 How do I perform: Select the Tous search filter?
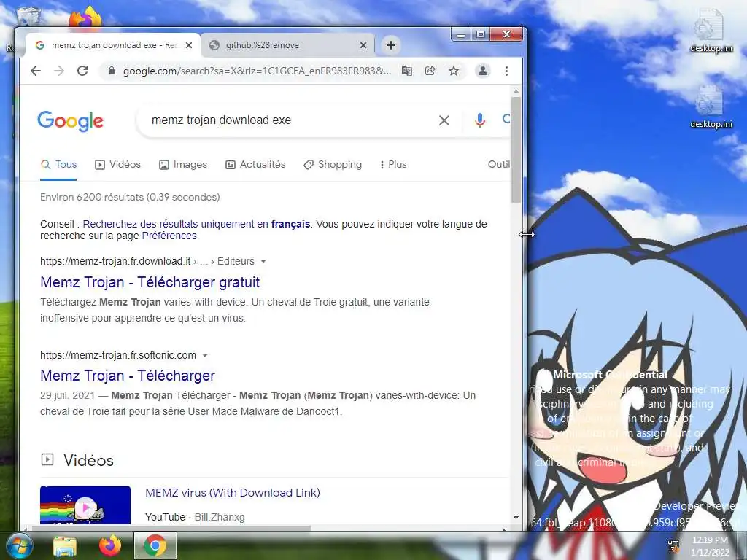point(58,164)
